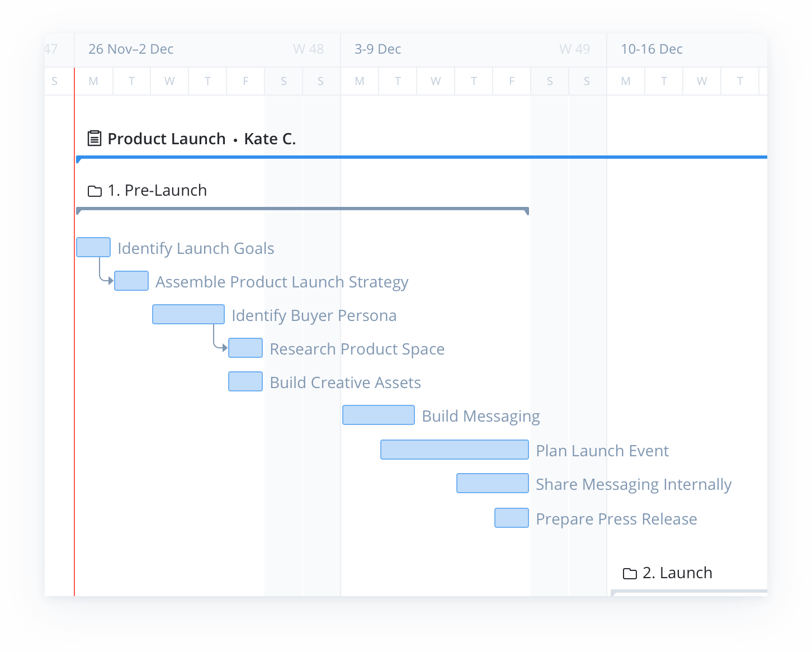Click the 'Research Product Space' label
The height and width of the screenshot is (652, 812).
click(357, 349)
